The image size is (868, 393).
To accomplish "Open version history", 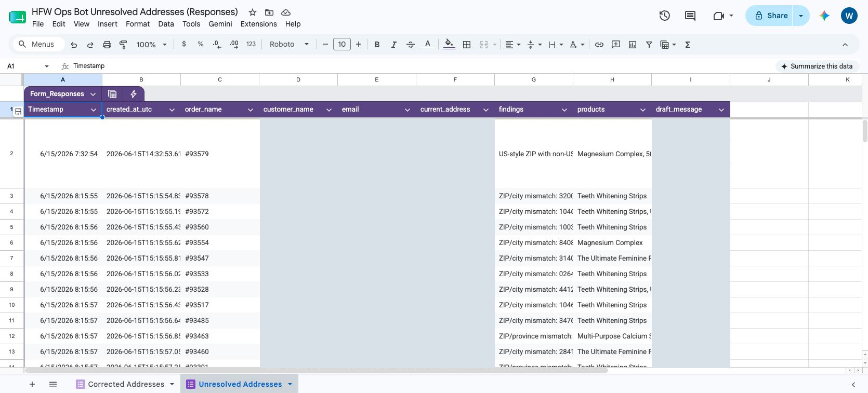I will click(x=665, y=16).
